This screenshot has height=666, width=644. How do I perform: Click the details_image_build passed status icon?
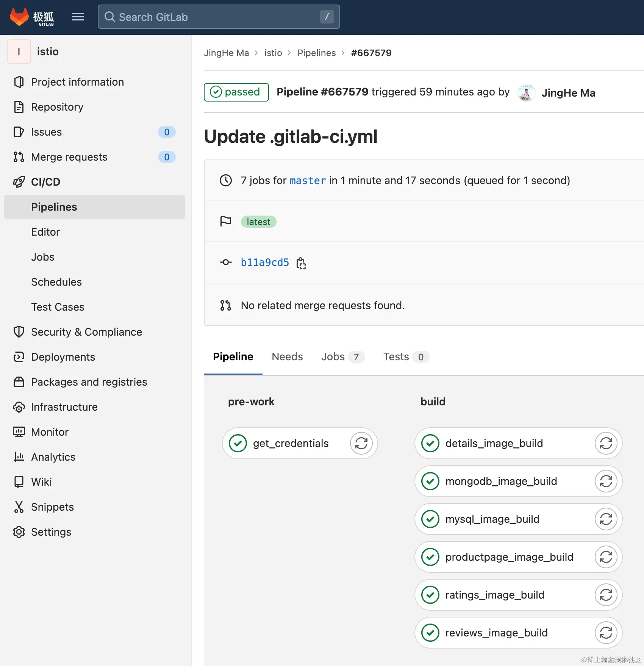coord(430,443)
